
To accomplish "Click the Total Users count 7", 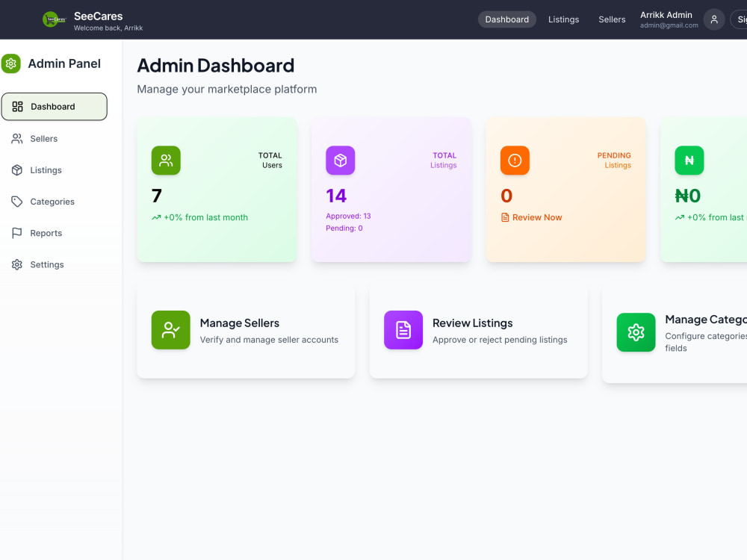I will tap(157, 196).
